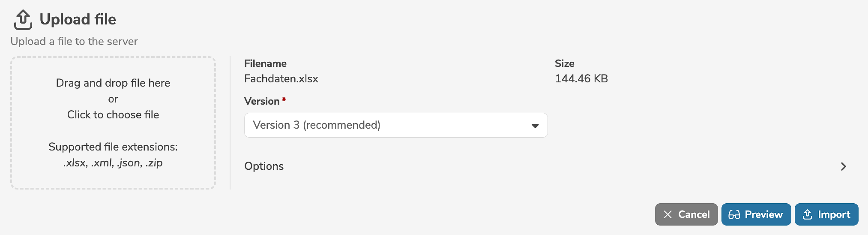868x235 pixels.
Task: Import the Fachdaten.xlsx file
Action: pyautogui.click(x=826, y=214)
